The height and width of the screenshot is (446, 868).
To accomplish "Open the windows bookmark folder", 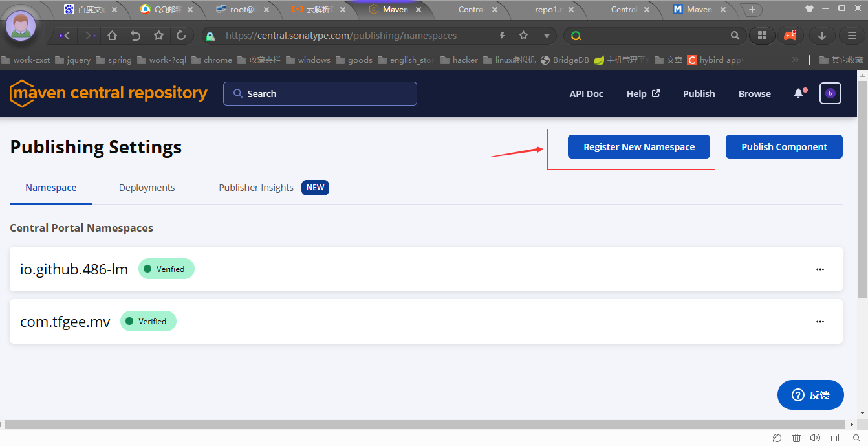I will [308, 60].
